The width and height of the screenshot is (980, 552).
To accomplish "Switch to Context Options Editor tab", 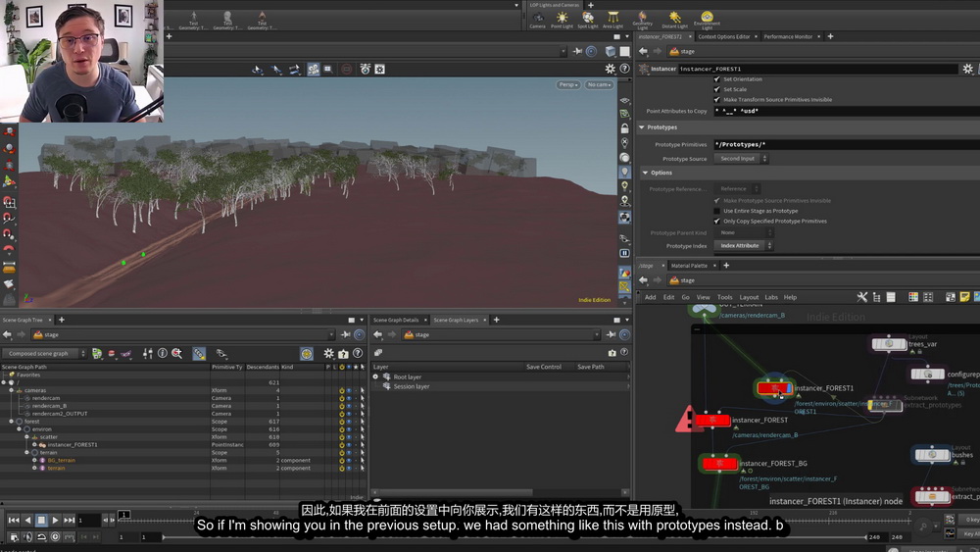I will 724,37.
